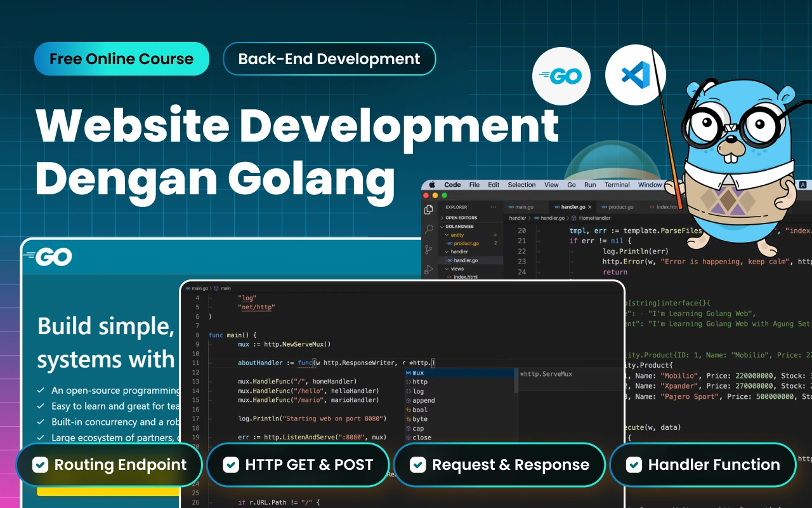Toggle the checkmark on Routing Endpoint
Viewport: 812px width, 508px height.
point(41,465)
